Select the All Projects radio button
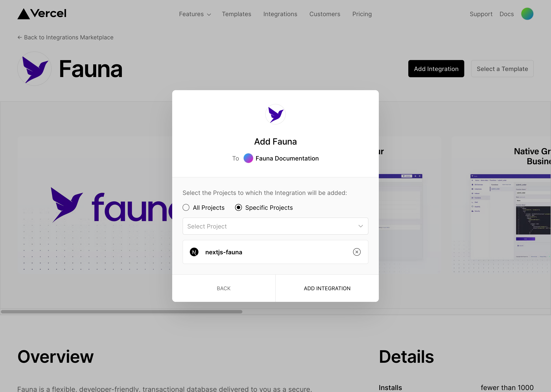551x392 pixels. click(186, 207)
